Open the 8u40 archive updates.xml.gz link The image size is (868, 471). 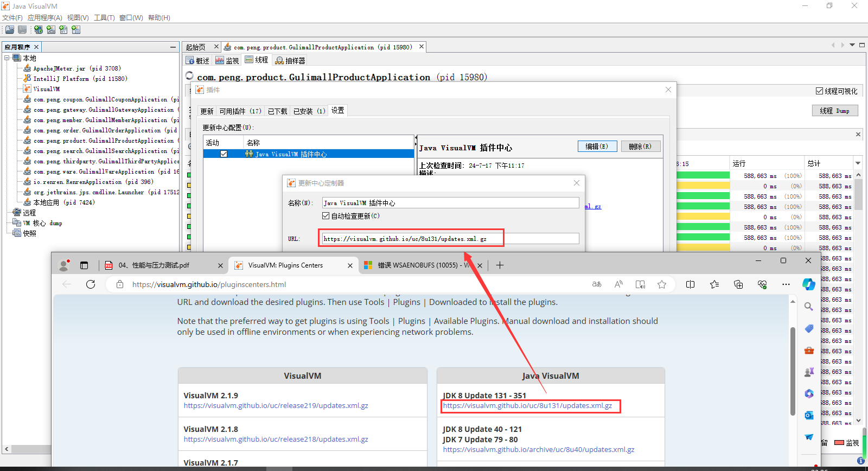pos(539,450)
